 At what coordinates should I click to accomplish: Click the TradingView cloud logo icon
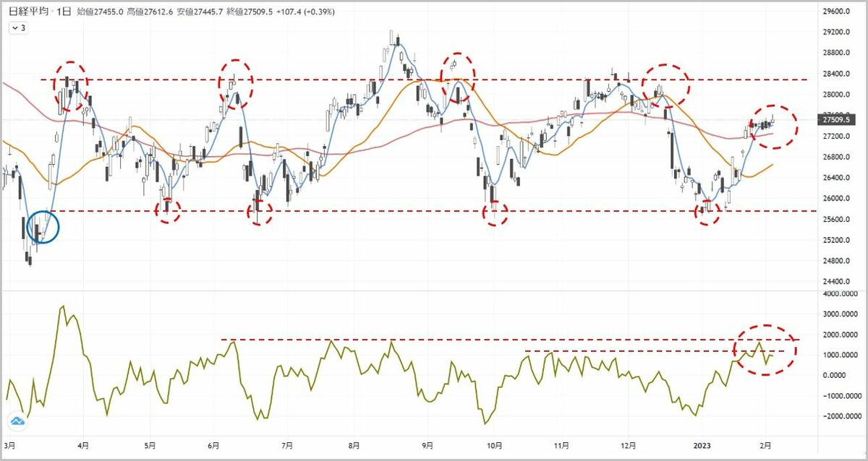point(17,421)
